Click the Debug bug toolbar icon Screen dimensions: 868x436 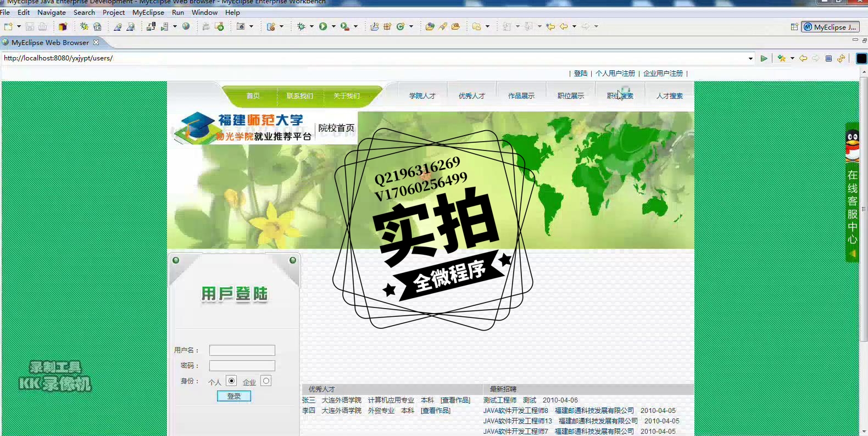[x=301, y=26]
